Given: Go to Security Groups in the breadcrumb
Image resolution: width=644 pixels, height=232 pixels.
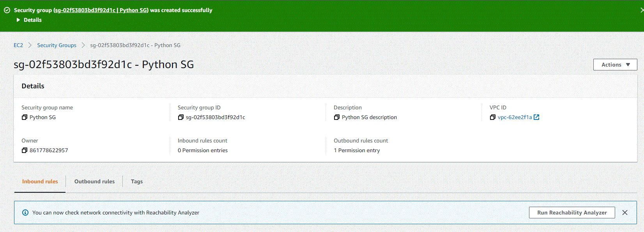Looking at the screenshot, I should coord(57,45).
